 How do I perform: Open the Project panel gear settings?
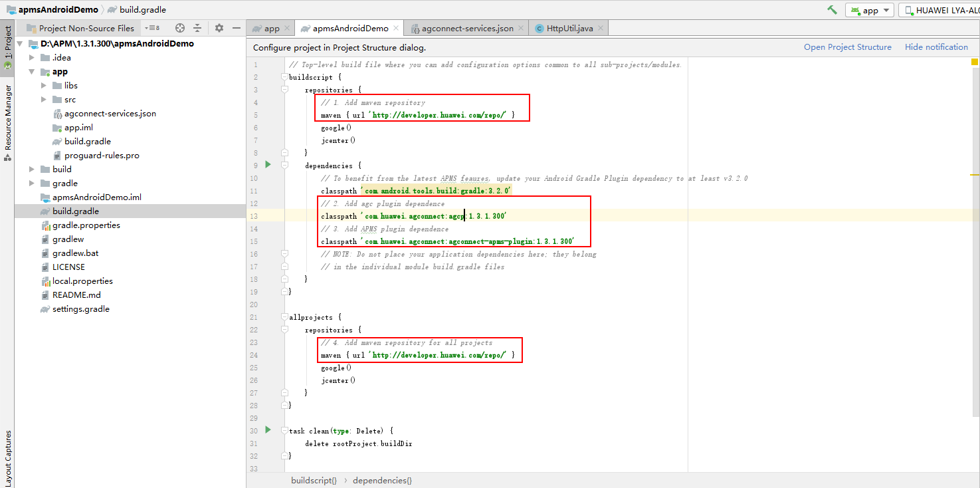point(219,28)
